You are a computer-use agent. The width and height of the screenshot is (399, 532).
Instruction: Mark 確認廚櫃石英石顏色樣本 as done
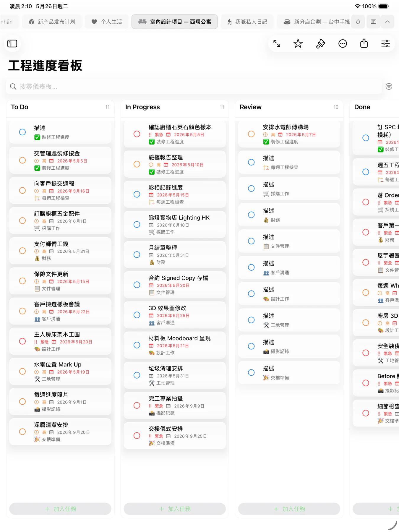[137, 134]
